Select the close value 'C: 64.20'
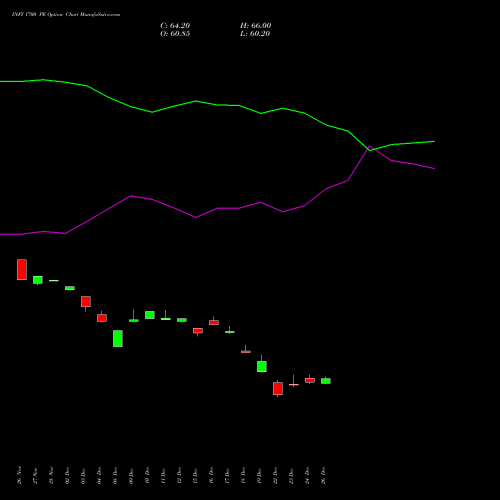500x500 pixels. pyautogui.click(x=175, y=26)
